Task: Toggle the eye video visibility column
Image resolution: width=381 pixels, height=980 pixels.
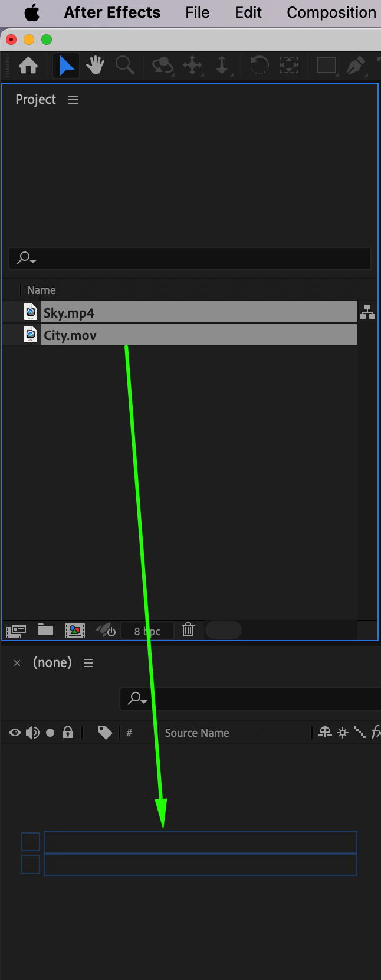Action: [x=15, y=733]
